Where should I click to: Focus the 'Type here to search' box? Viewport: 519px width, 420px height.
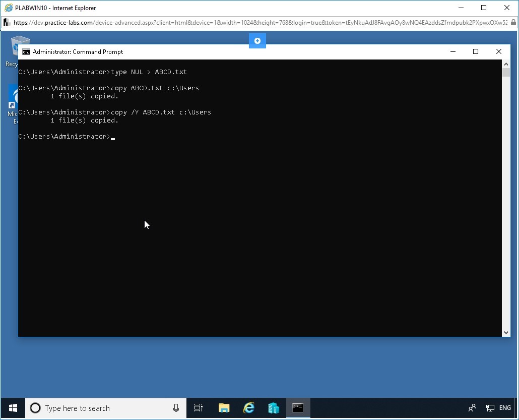(106, 408)
